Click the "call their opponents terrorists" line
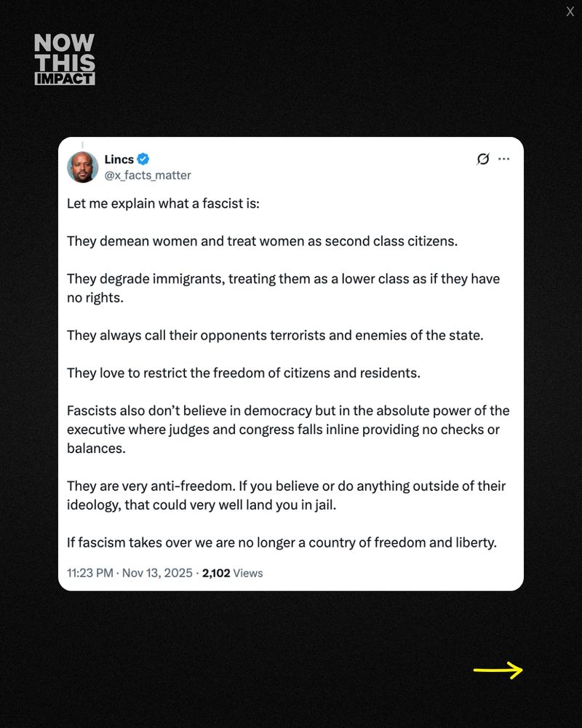The image size is (582, 728). [x=275, y=336]
